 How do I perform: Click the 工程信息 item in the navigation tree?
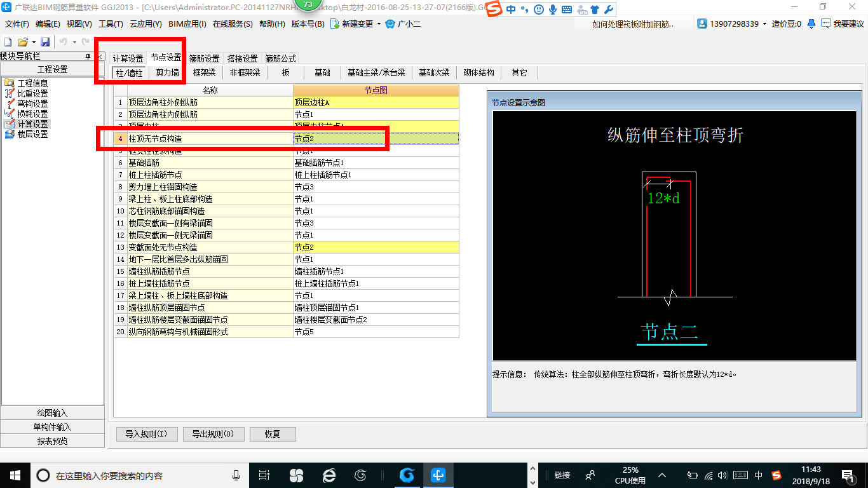point(32,83)
